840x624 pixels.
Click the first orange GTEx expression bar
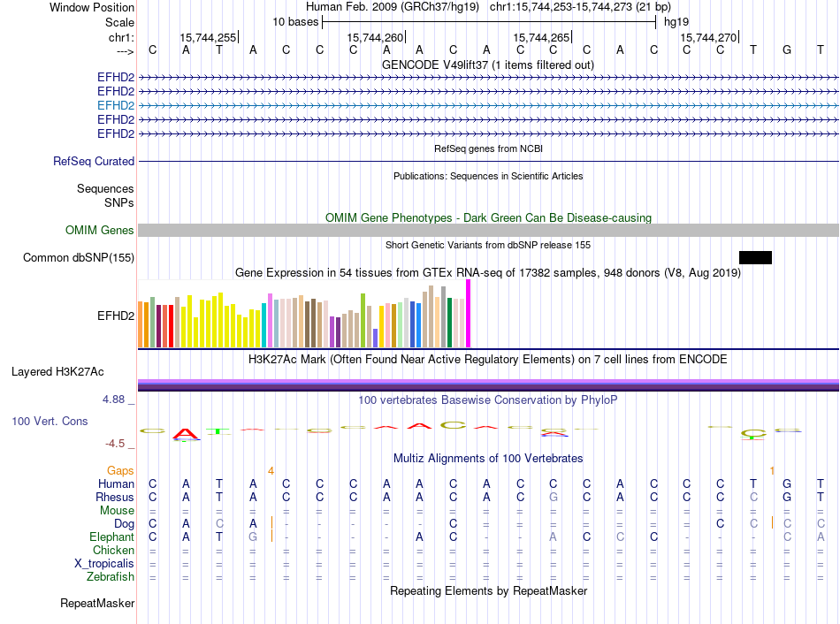141,324
